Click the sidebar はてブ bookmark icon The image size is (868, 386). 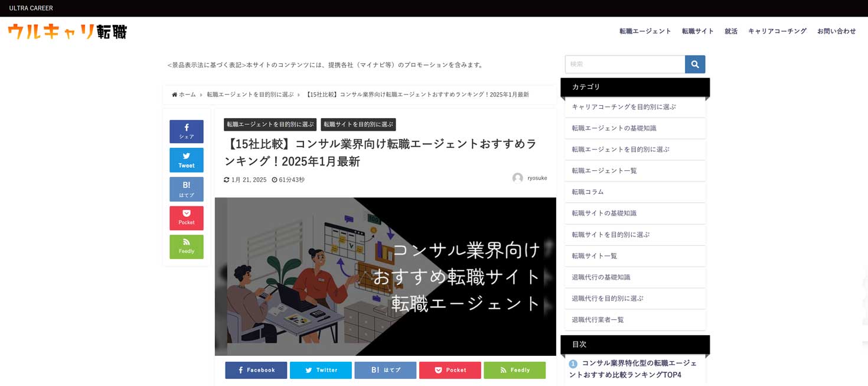click(186, 189)
